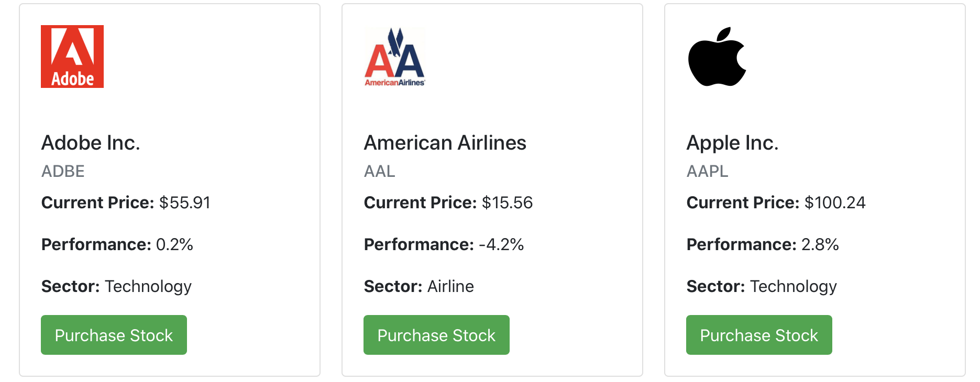Purchase American Airlines stock
The height and width of the screenshot is (382, 980).
(436, 335)
